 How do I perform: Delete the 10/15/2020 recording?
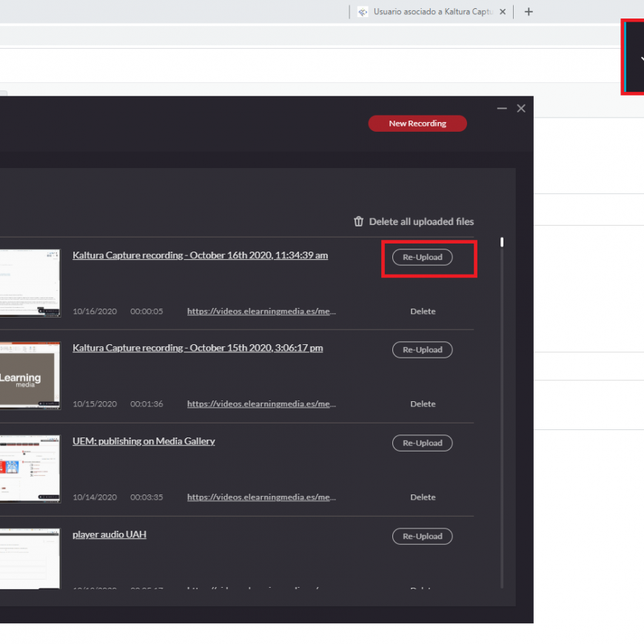pos(423,404)
